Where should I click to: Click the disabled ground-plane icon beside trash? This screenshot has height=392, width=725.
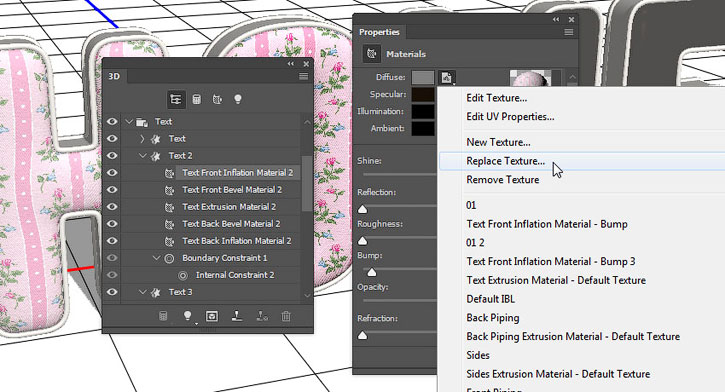coord(262,316)
